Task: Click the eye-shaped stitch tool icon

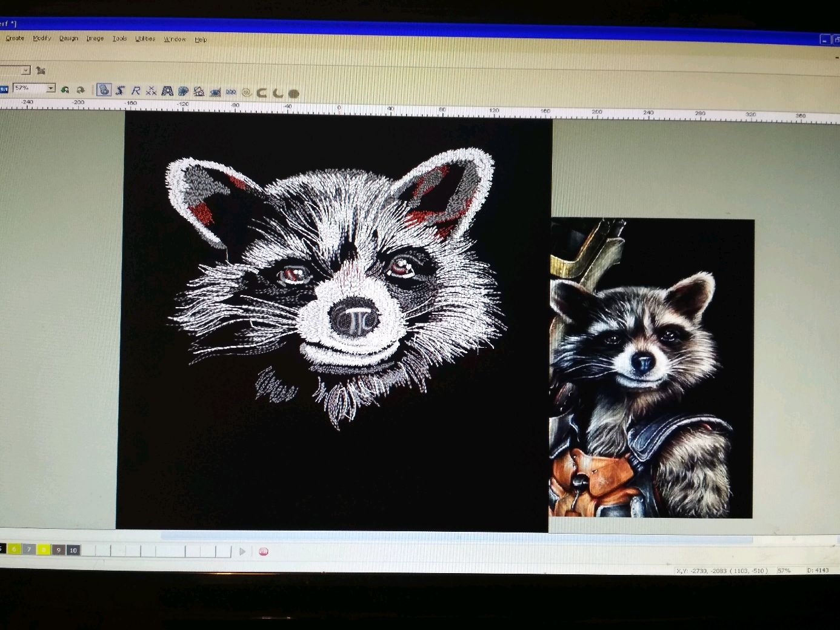Action: click(215, 92)
